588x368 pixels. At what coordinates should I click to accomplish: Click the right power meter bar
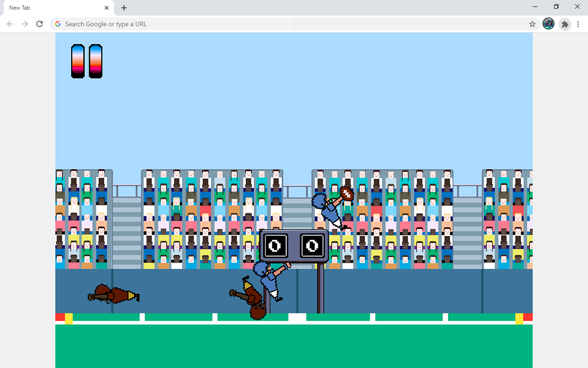coord(96,60)
